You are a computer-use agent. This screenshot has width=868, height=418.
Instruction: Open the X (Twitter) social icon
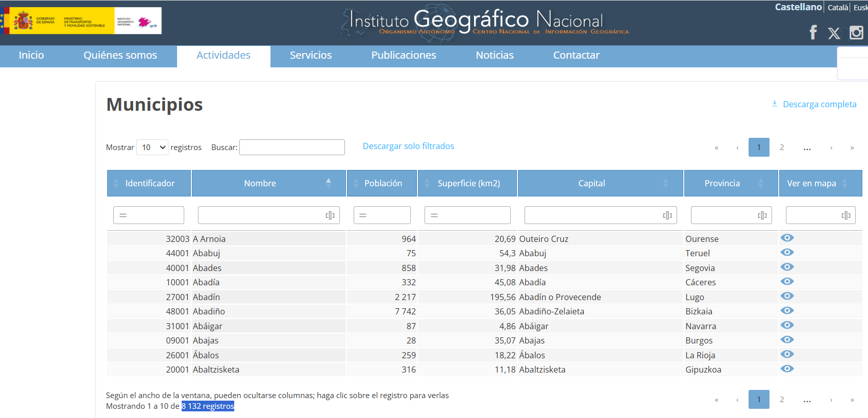point(834,34)
